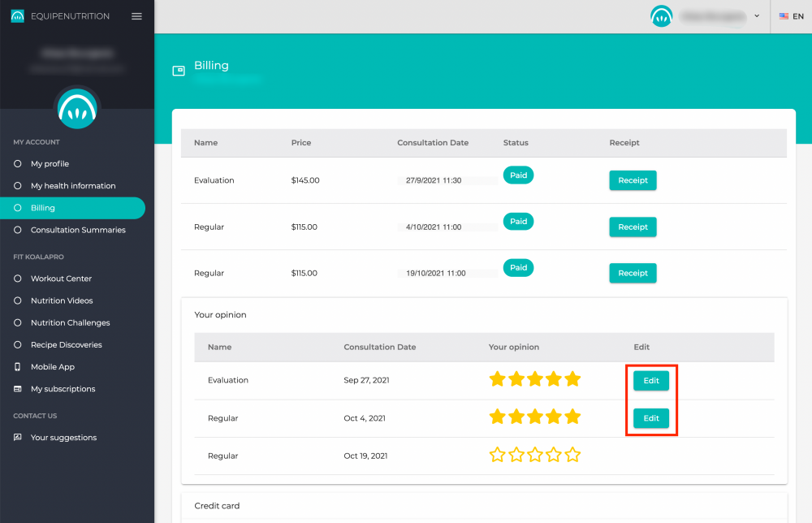This screenshot has height=523, width=812.
Task: Click the 27/9/2021 11:30 date cell
Action: [434, 180]
